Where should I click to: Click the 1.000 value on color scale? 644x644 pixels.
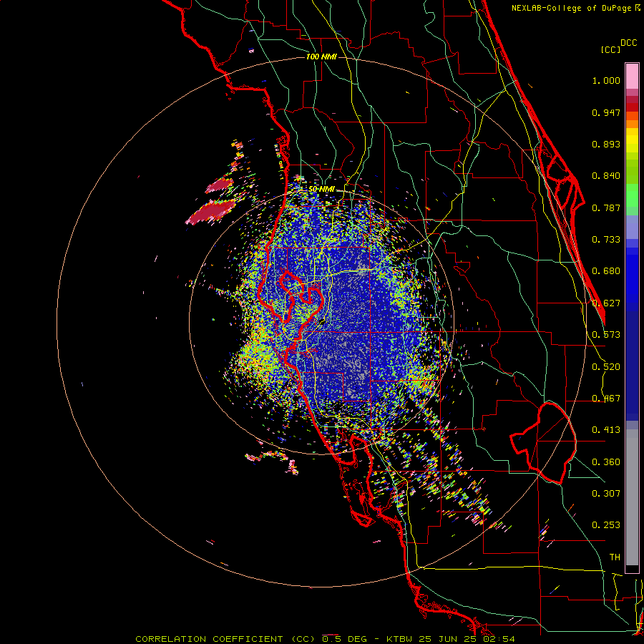pyautogui.click(x=606, y=80)
